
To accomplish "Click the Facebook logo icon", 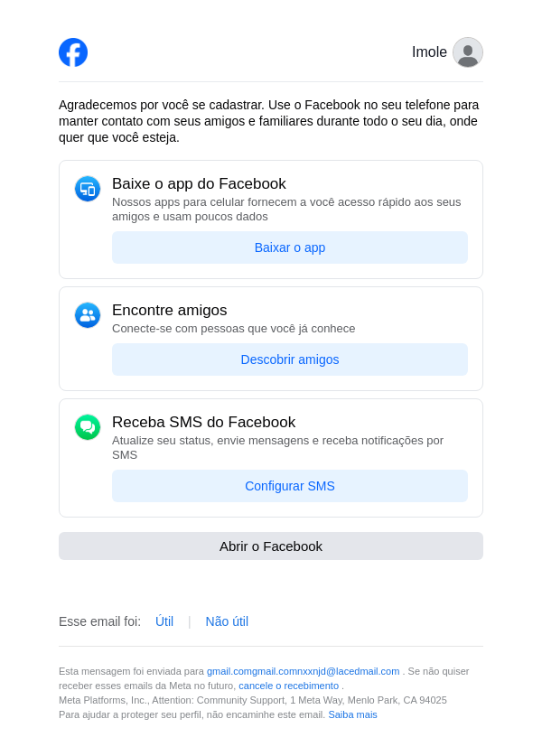I will point(73,52).
